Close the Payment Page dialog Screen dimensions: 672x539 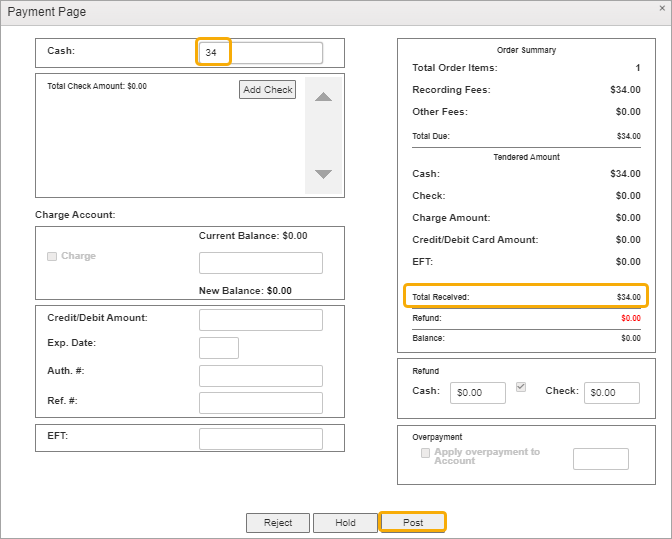662,8
